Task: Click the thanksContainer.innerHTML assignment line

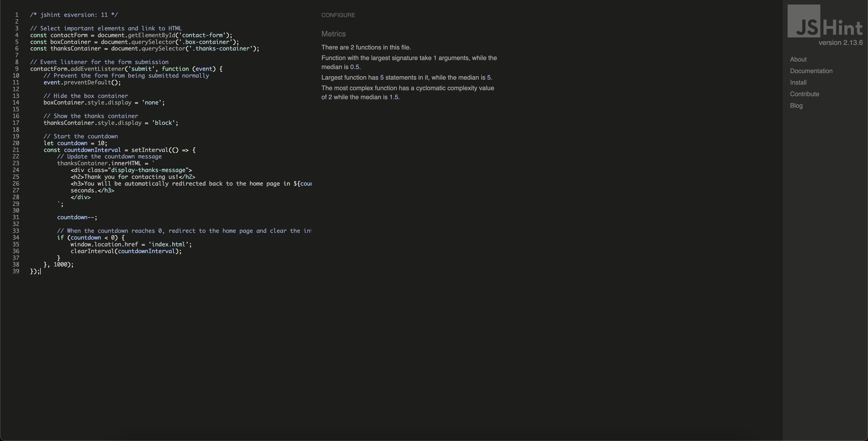Action: click(x=106, y=163)
